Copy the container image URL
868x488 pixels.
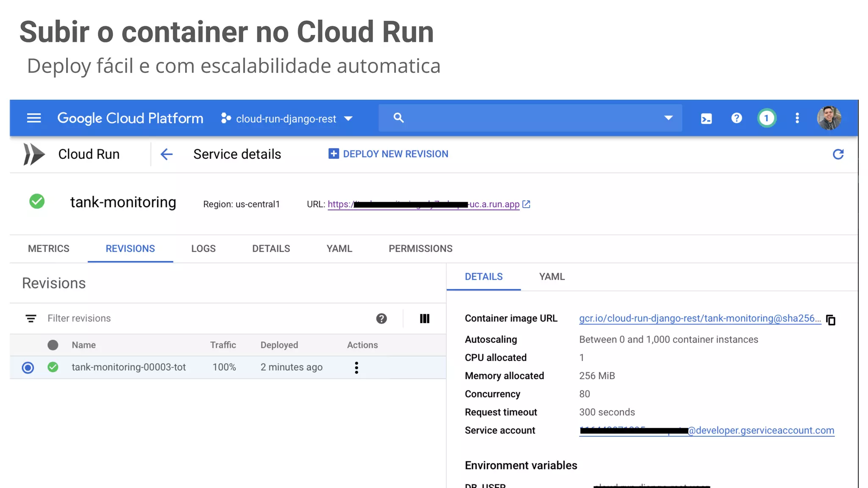click(831, 320)
